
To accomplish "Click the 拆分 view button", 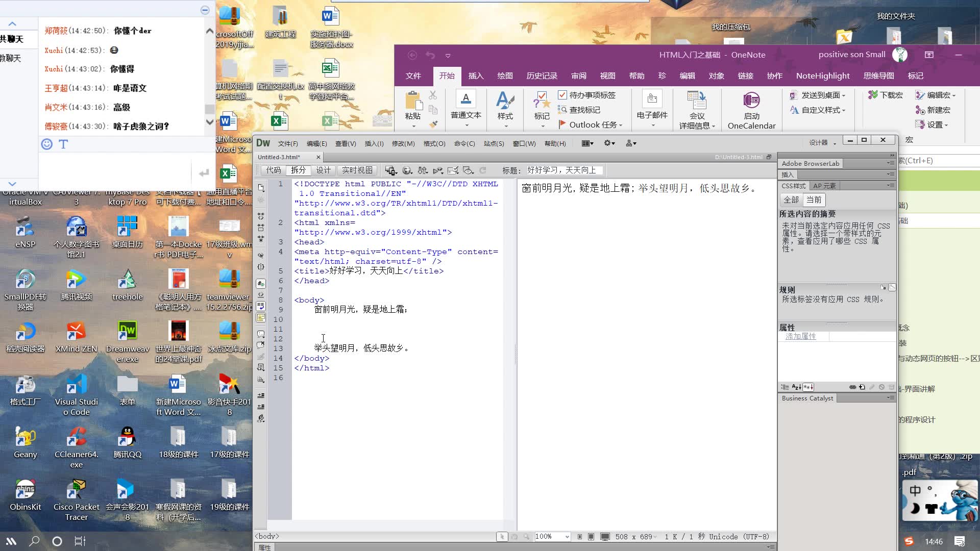I will click(299, 170).
